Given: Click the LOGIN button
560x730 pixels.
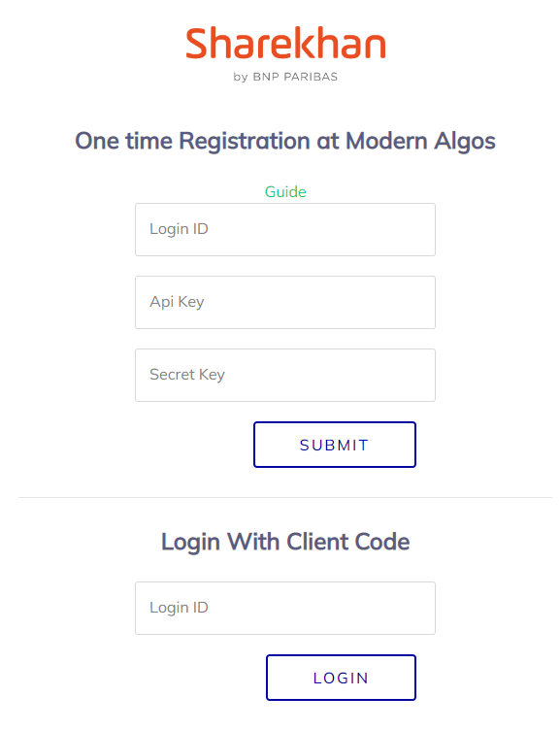Looking at the screenshot, I should [x=341, y=678].
